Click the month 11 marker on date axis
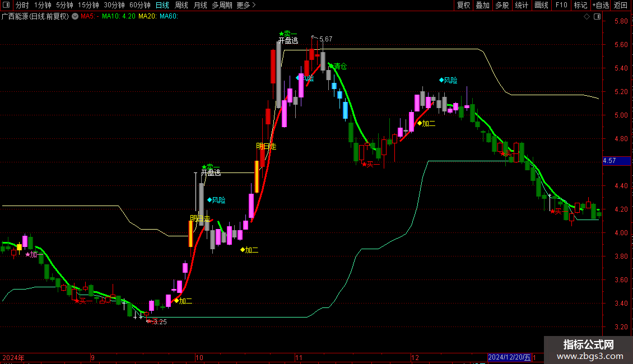Screen dimensions: 633x364 [x=299, y=358]
